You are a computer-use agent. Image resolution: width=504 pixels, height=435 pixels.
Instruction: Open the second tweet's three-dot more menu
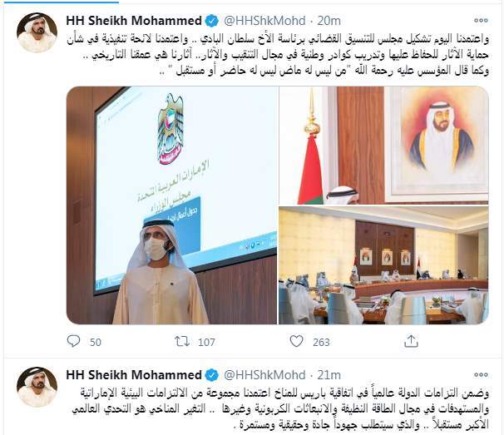click(x=481, y=374)
